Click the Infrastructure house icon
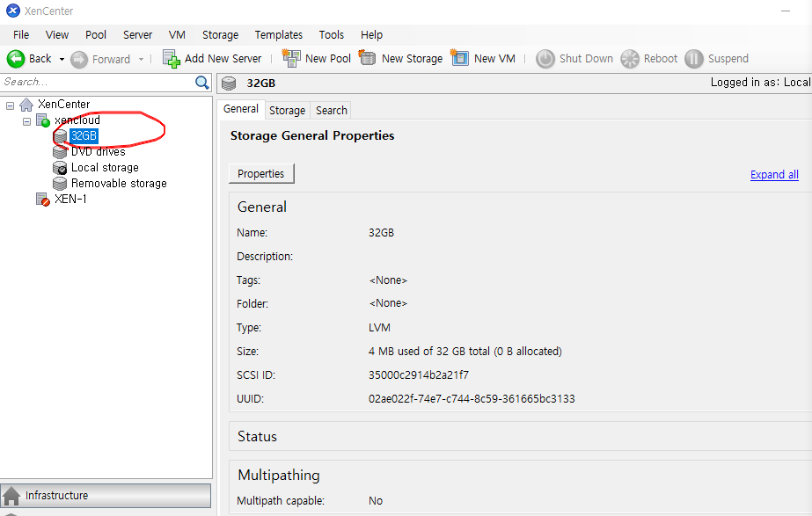This screenshot has height=516, width=812. click(11, 497)
